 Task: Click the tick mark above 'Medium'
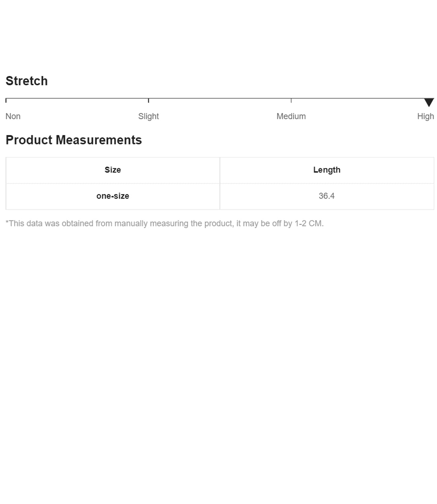pyautogui.click(x=291, y=100)
